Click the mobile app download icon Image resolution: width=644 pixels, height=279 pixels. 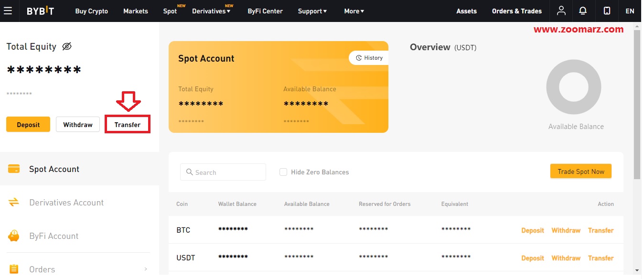pos(607,11)
